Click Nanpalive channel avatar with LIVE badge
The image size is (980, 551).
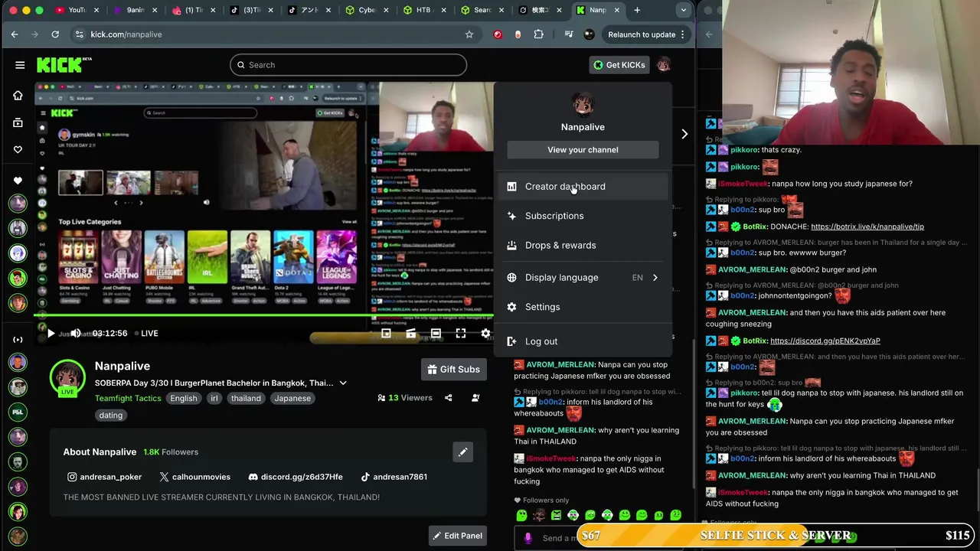click(67, 377)
